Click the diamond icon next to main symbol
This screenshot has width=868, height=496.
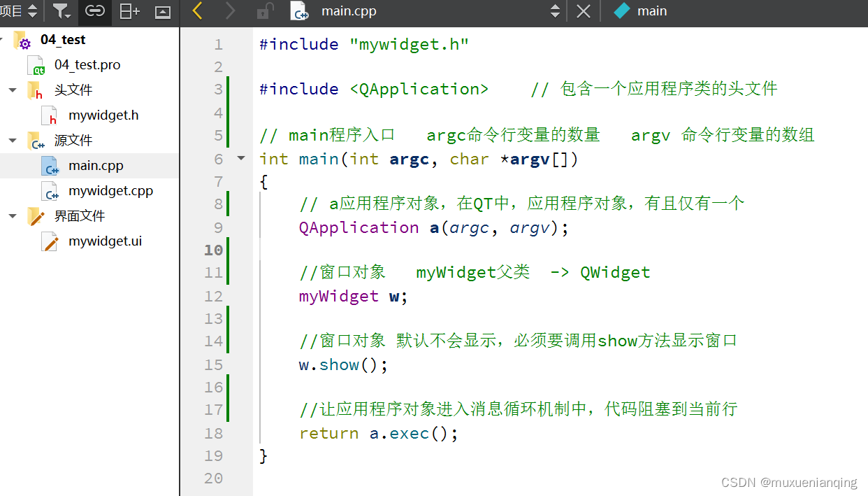click(x=621, y=11)
